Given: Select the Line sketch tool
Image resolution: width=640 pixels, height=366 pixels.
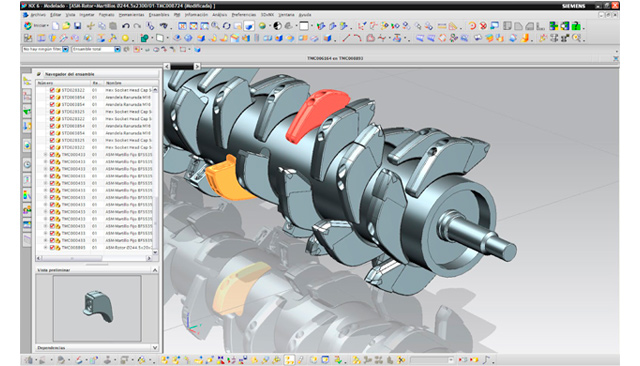Looking at the screenshot, I should click(x=346, y=38).
